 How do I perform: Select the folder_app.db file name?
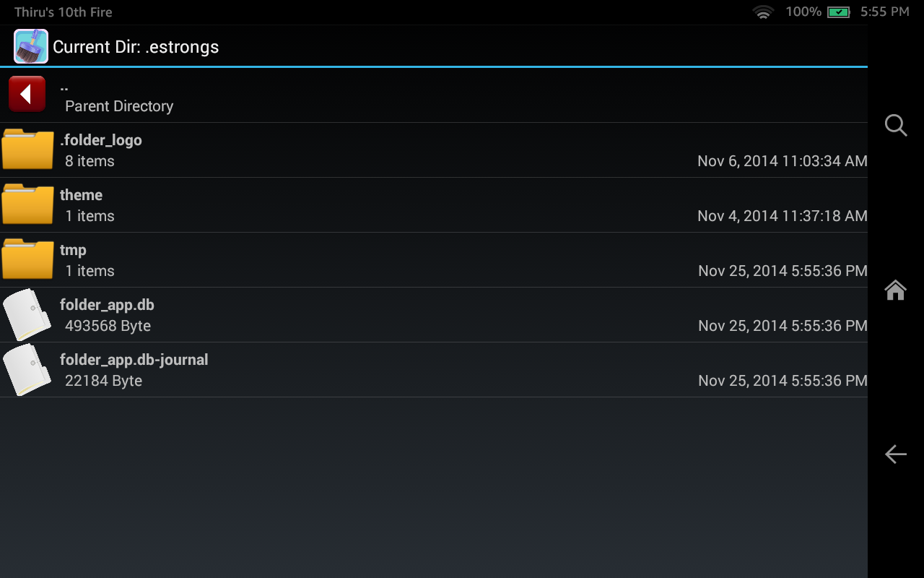(x=107, y=305)
